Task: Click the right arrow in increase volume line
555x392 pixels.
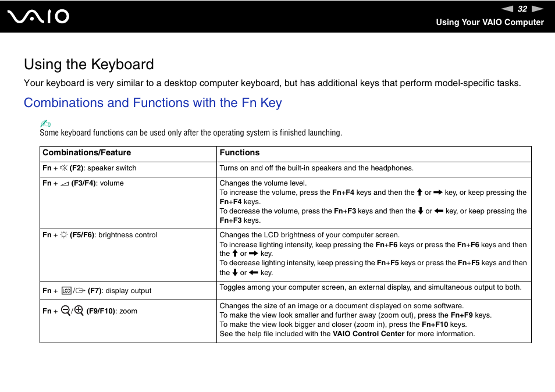Action: tap(438, 193)
